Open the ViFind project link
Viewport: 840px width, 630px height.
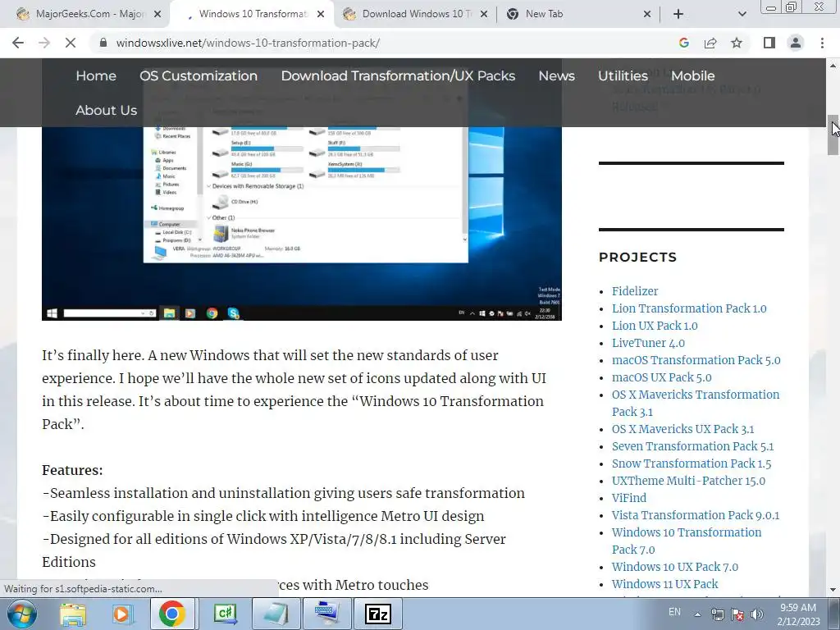[629, 498]
